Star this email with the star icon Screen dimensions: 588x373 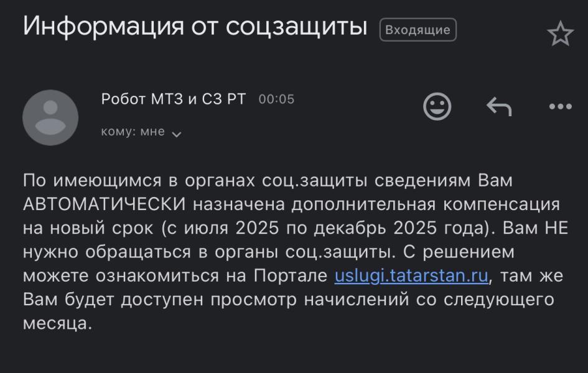(x=560, y=34)
